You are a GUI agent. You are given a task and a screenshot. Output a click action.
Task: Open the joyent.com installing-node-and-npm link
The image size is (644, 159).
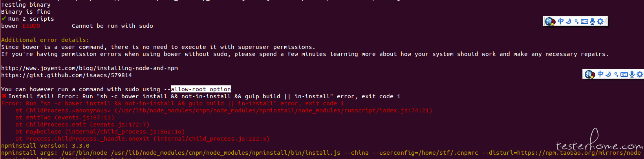pos(90,68)
